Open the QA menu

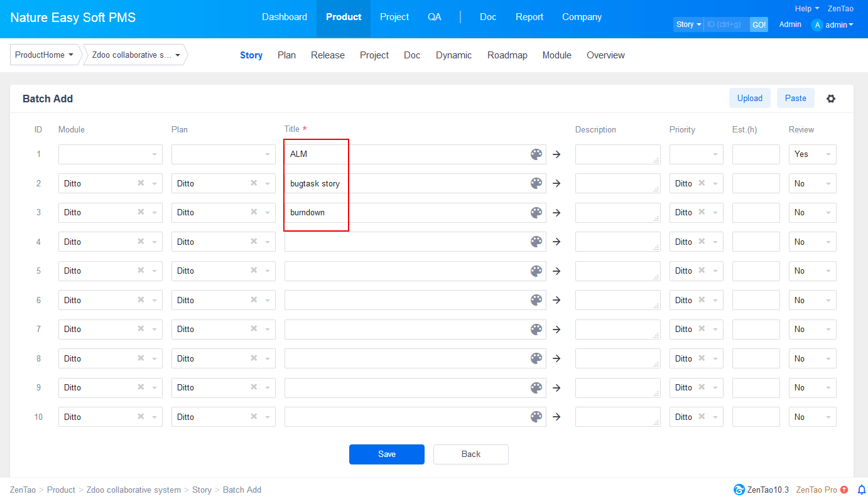(x=434, y=17)
